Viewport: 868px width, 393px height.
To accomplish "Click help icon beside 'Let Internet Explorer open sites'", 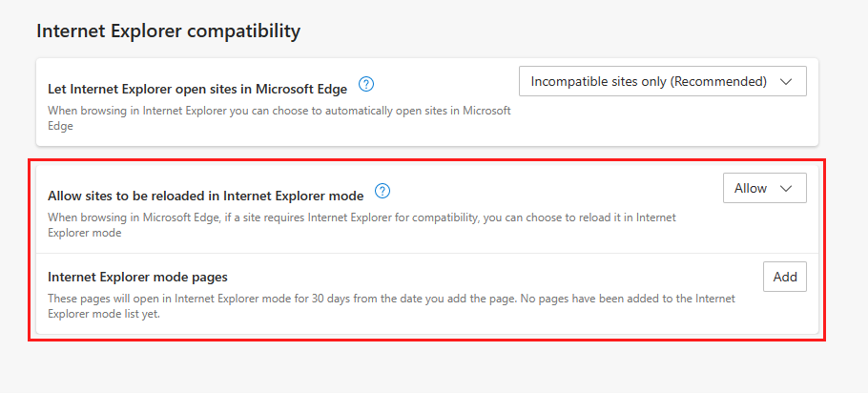I will (366, 84).
